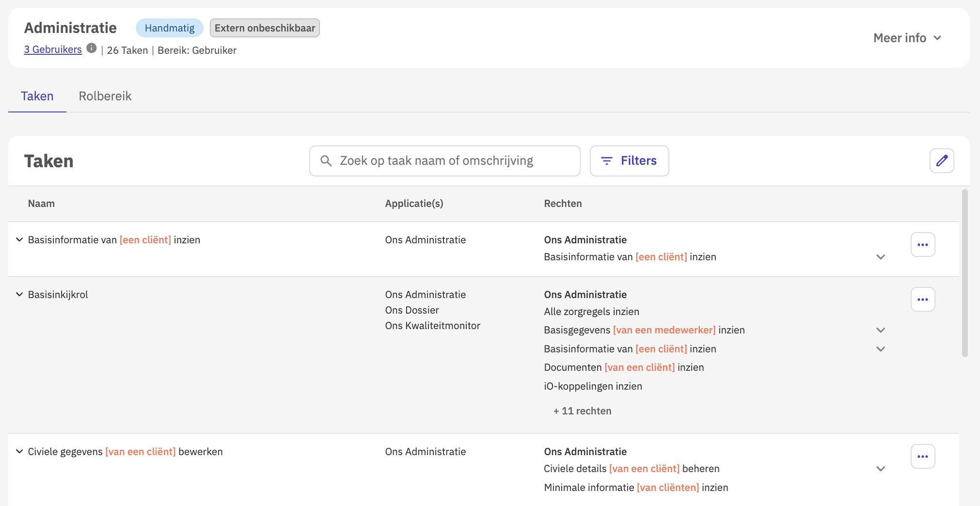This screenshot has height=506, width=980.
Task: Expand the Basisinkijkrol task row
Action: (x=19, y=295)
